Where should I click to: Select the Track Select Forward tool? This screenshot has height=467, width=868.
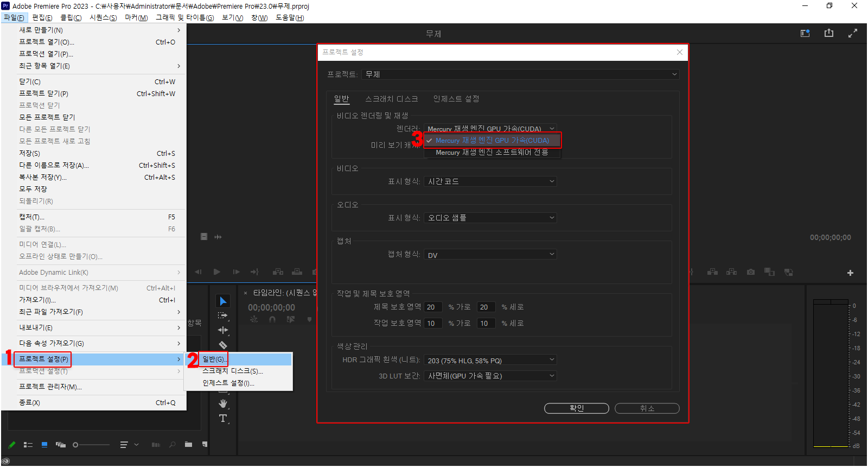pyautogui.click(x=223, y=315)
